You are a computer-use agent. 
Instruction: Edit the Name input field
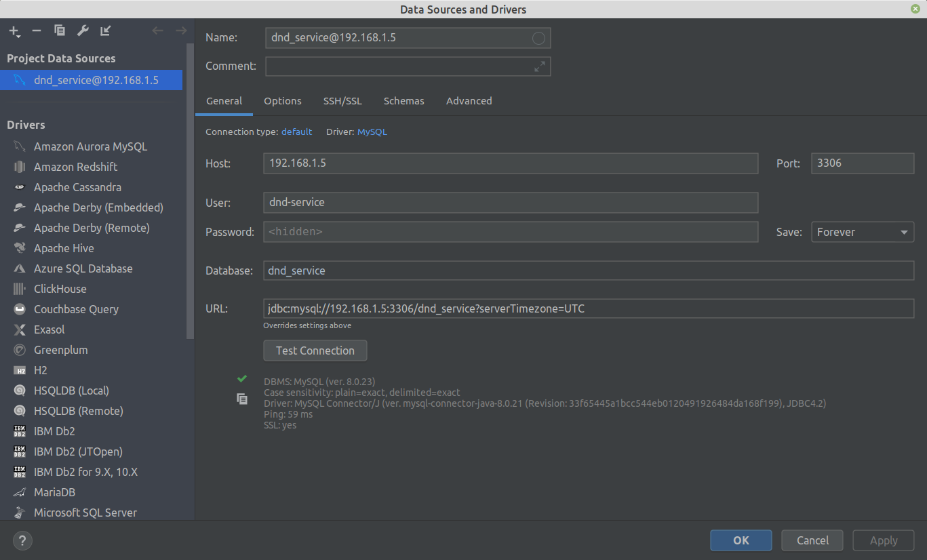click(x=408, y=38)
